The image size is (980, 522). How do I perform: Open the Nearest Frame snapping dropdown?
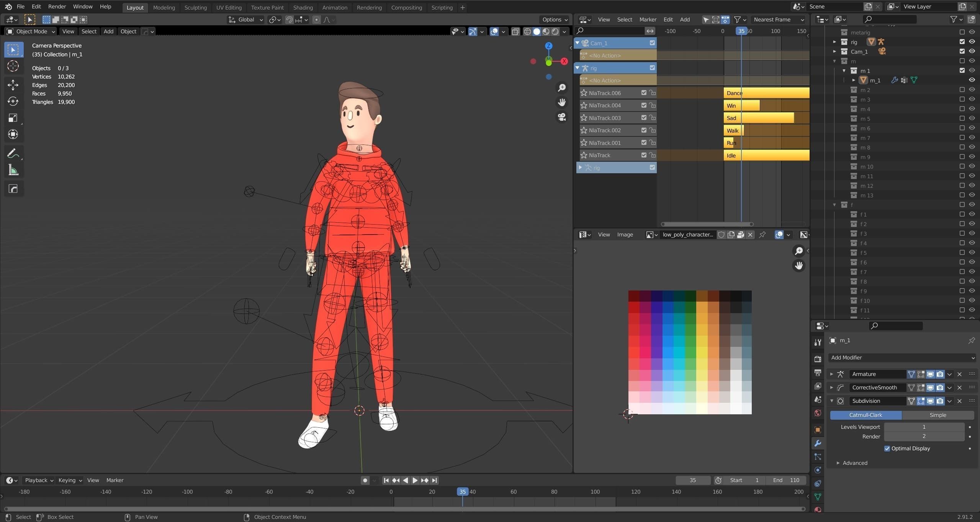point(779,20)
